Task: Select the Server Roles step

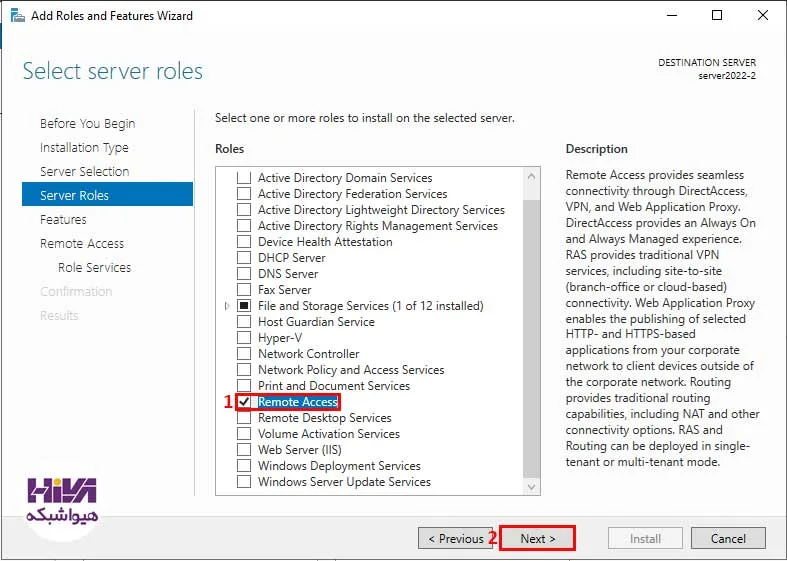Action: (x=107, y=195)
